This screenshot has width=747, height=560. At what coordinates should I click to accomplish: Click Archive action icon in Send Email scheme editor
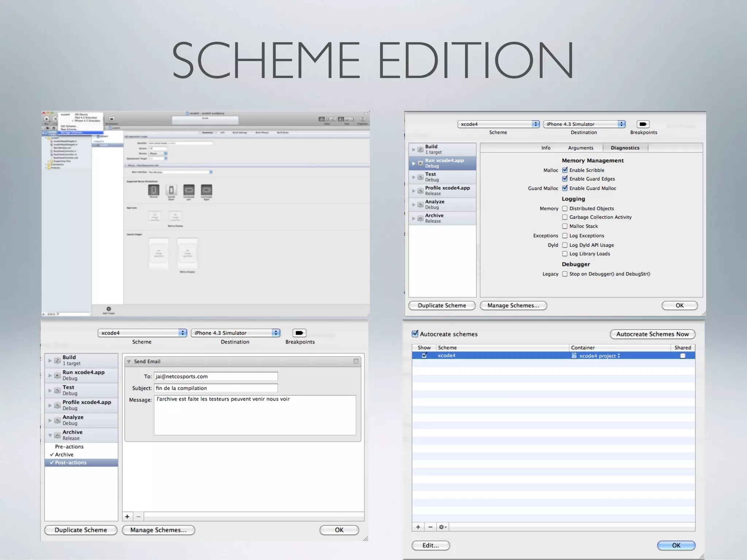57,435
